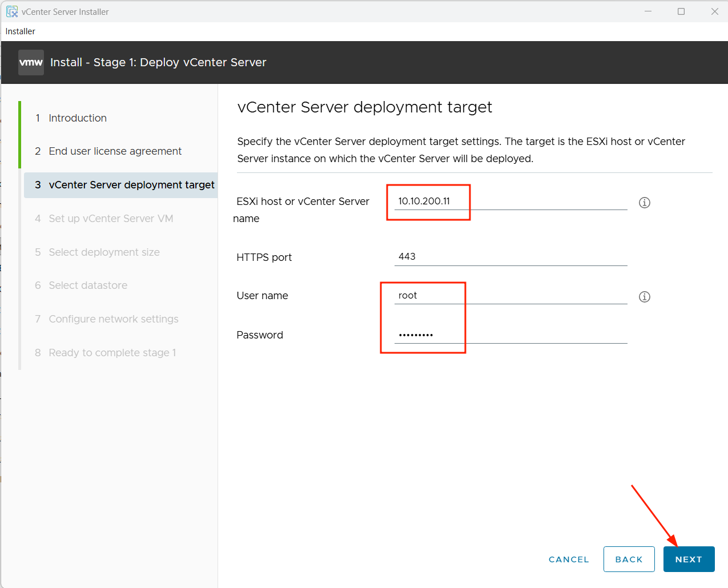Click the 'vCenter Server deployment target' heading
This screenshot has height=588, width=728.
click(364, 107)
